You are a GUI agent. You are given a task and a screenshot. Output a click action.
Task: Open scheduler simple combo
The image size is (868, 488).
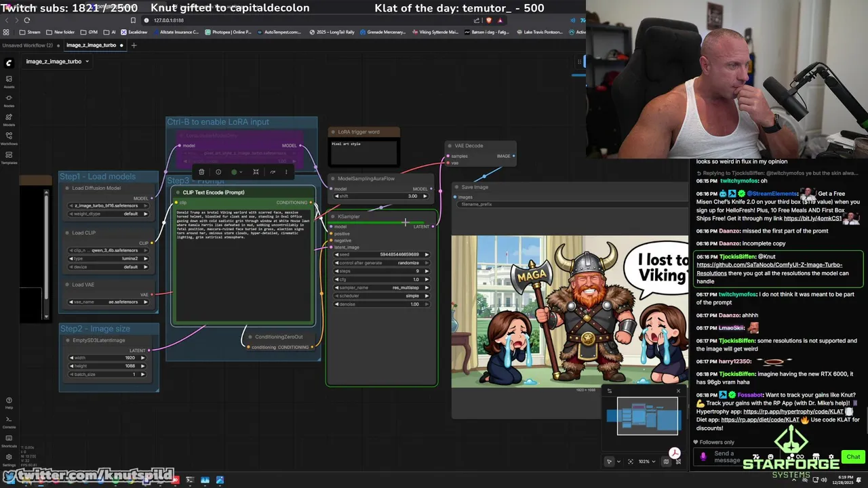click(382, 296)
